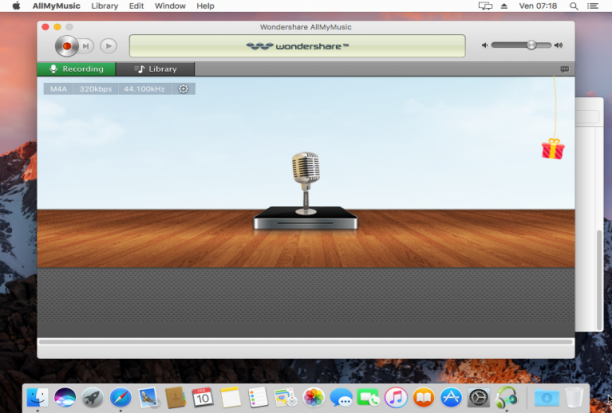The height and width of the screenshot is (413, 612).
Task: Open Photos from the Dock
Action: (313, 398)
